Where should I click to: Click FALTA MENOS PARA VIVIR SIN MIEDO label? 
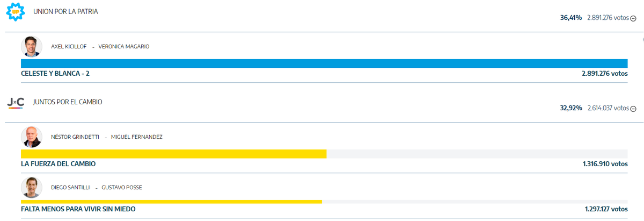click(x=78, y=209)
